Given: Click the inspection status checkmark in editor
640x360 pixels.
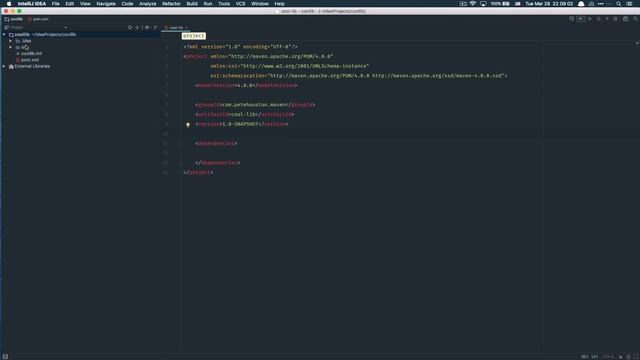Looking at the screenshot, I should click(637, 43).
